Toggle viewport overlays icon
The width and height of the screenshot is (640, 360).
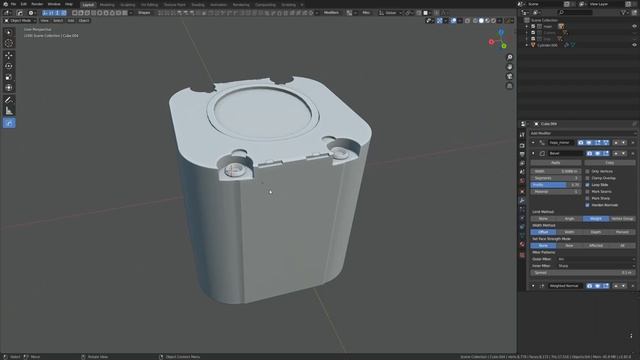pyautogui.click(x=453, y=20)
